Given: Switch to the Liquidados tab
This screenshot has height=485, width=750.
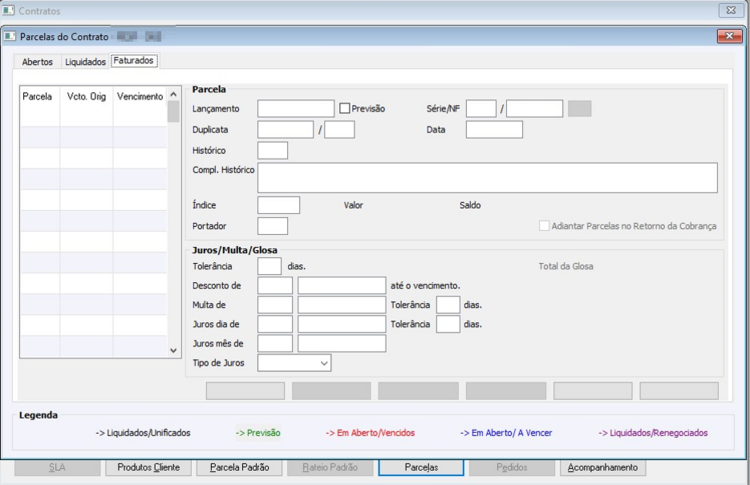Looking at the screenshot, I should click(x=85, y=62).
